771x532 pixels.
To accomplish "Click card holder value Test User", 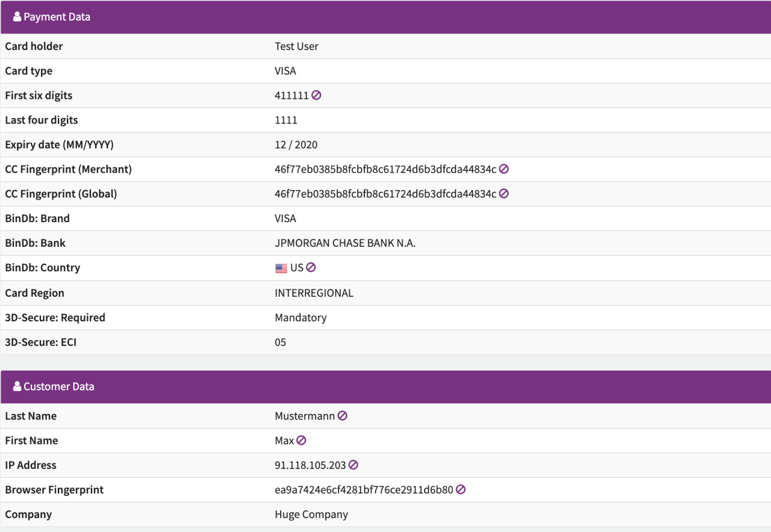I will tap(296, 46).
